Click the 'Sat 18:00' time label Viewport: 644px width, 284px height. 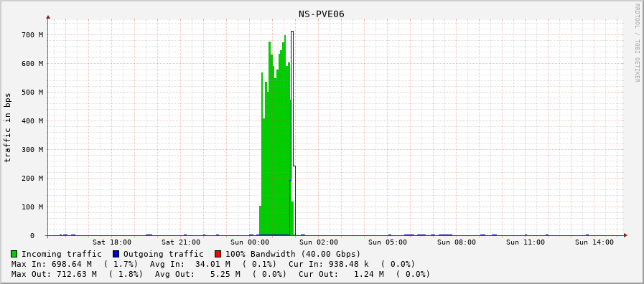(x=112, y=242)
